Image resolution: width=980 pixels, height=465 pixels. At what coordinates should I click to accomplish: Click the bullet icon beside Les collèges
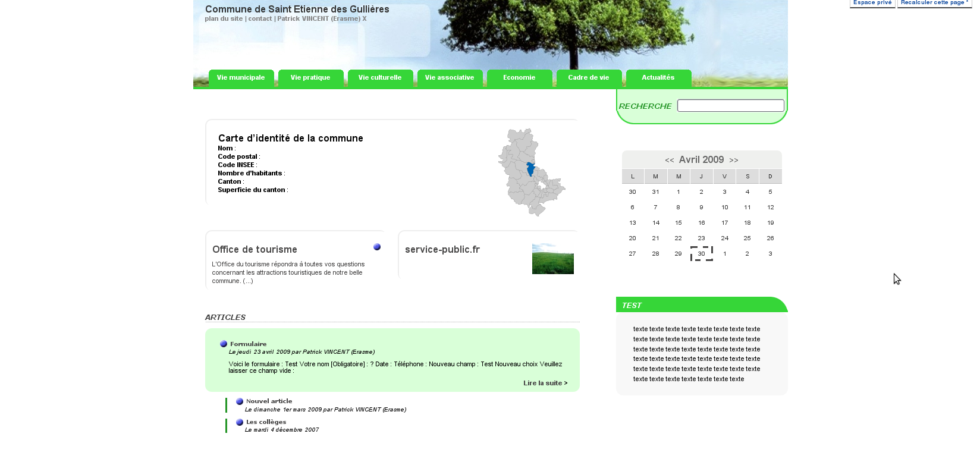click(x=240, y=422)
